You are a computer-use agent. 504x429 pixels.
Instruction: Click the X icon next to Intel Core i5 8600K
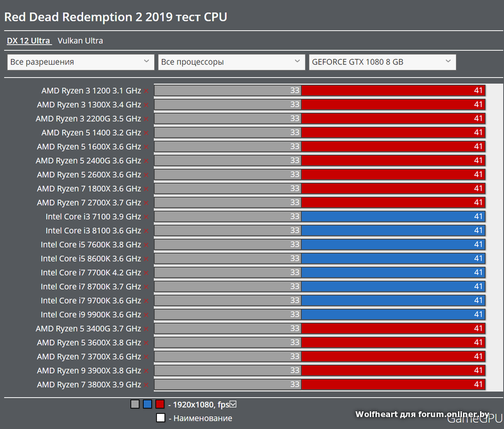(146, 259)
